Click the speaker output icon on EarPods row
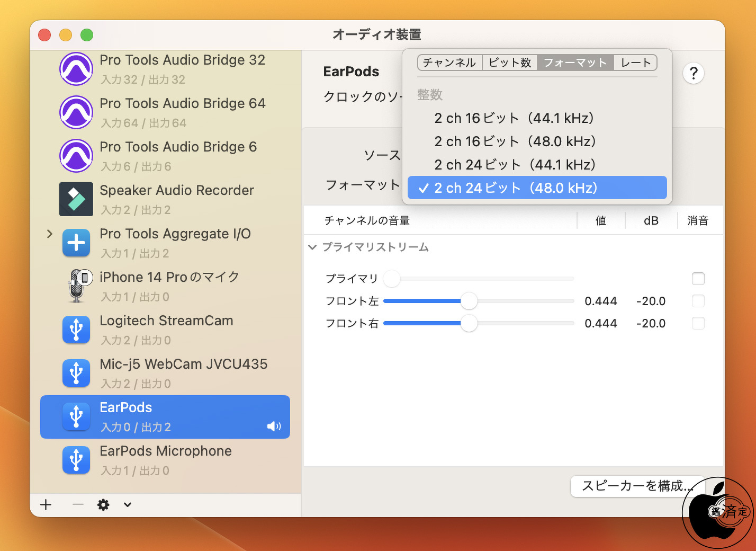This screenshot has width=756, height=551. tap(274, 426)
